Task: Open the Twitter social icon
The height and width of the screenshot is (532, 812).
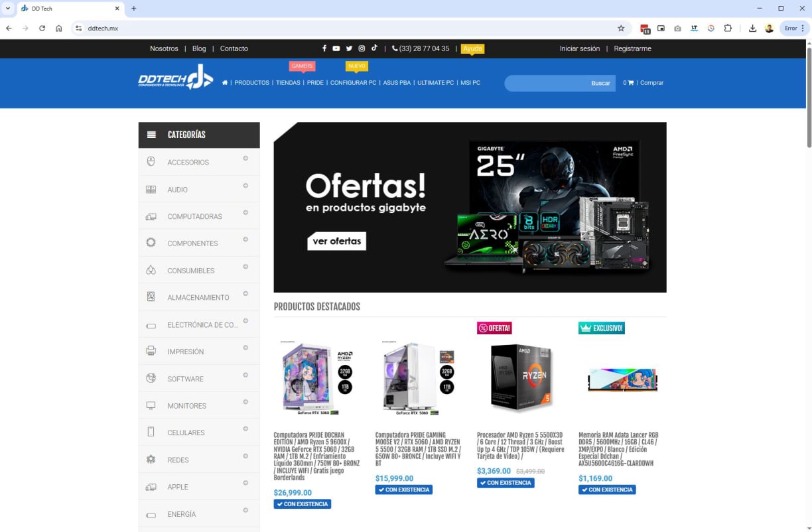Action: point(349,48)
